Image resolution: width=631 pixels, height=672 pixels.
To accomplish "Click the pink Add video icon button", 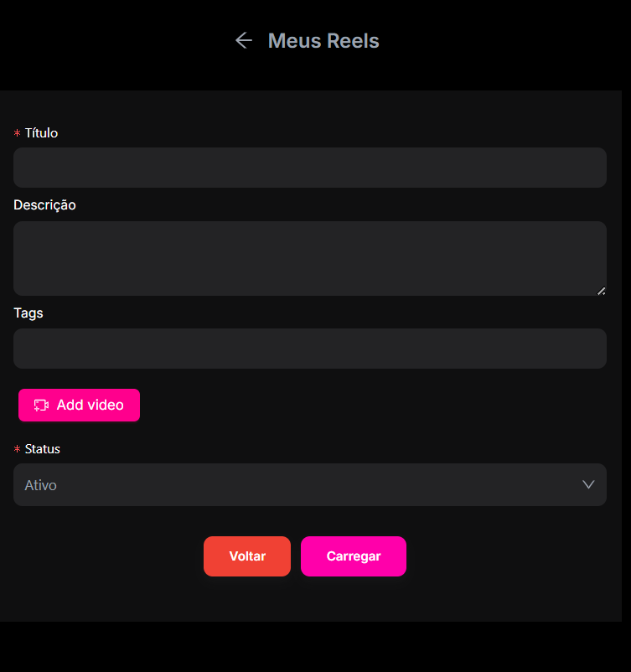I will click(79, 405).
